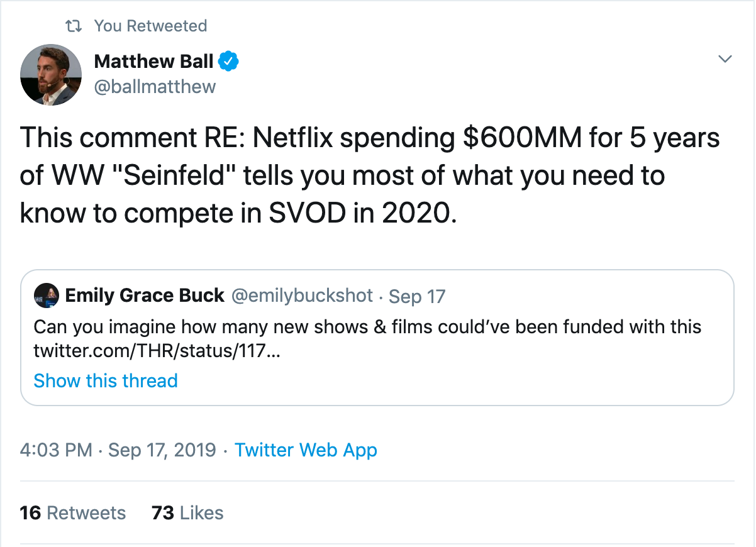Viewport: 756px width, 547px height.
Task: Open the @ballmatthew handle
Action: 155,87
